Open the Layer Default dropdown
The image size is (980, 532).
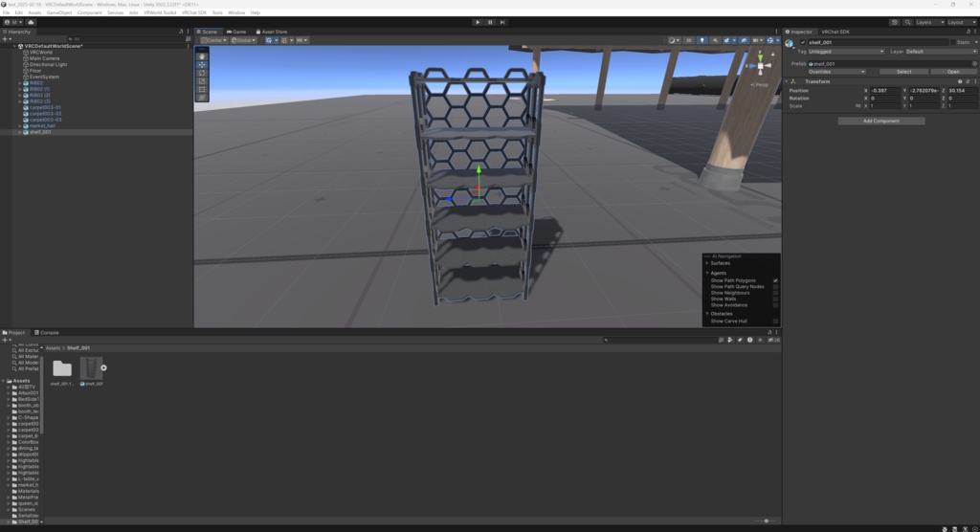[941, 52]
